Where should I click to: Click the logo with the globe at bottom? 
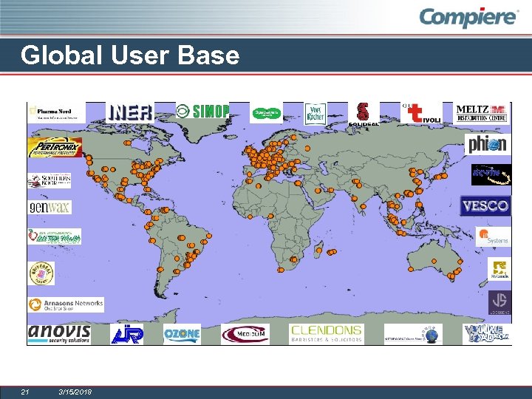coord(413,334)
